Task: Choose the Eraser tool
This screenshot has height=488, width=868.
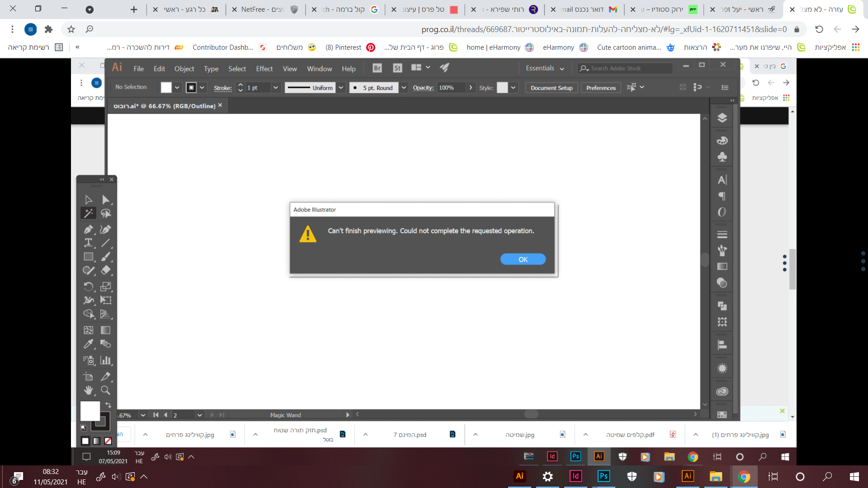Action: pyautogui.click(x=106, y=270)
